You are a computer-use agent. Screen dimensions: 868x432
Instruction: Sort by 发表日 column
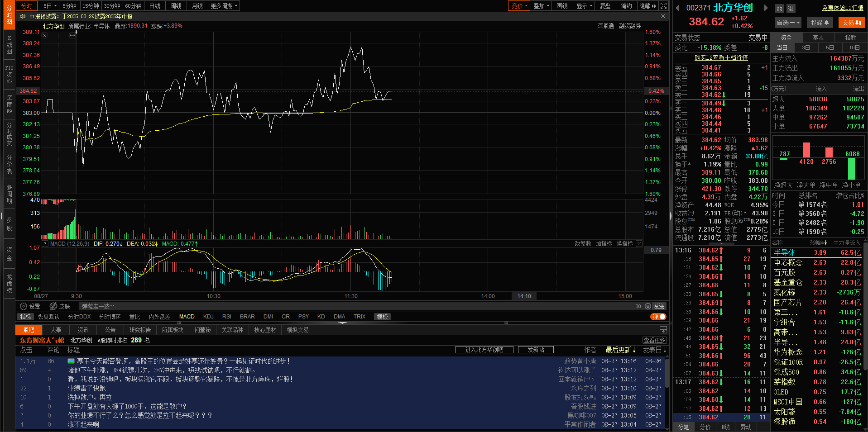click(x=655, y=350)
